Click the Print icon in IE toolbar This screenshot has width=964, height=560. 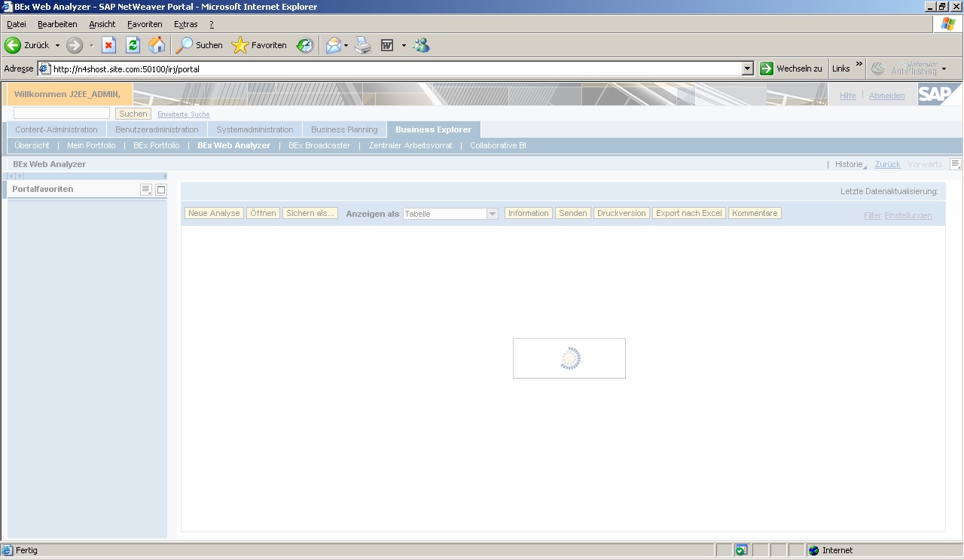(363, 45)
